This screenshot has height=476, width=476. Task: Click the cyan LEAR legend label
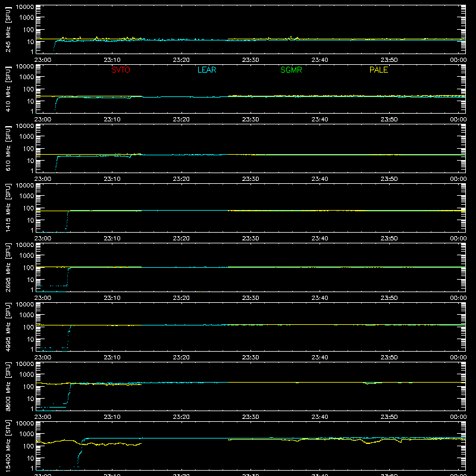206,70
